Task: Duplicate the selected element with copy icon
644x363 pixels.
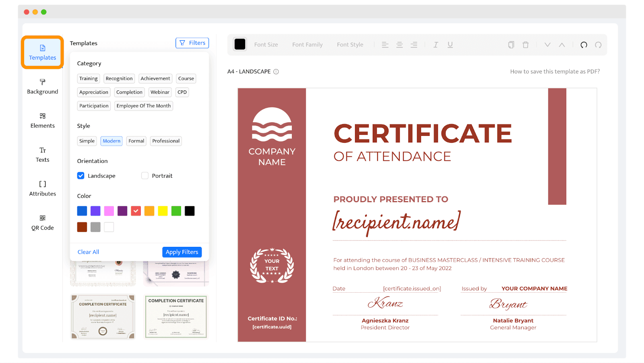Action: click(511, 45)
